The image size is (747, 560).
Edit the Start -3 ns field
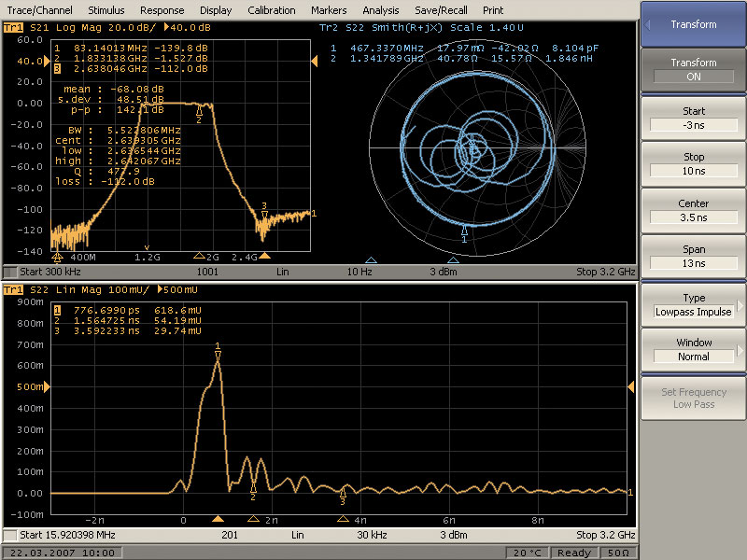pyautogui.click(x=693, y=125)
